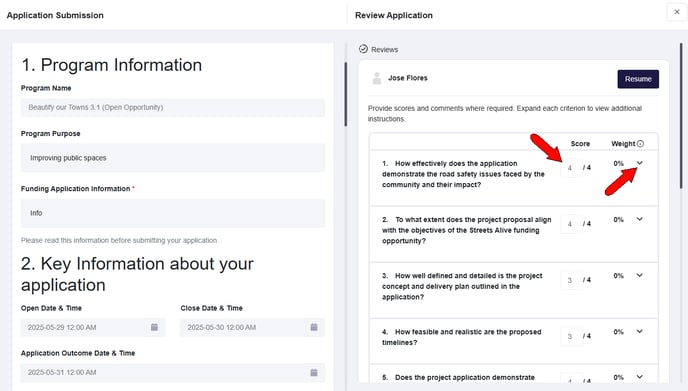Click the '2. Key Information about your application' heading
Viewport: 688px width, 391px height.
(137, 274)
